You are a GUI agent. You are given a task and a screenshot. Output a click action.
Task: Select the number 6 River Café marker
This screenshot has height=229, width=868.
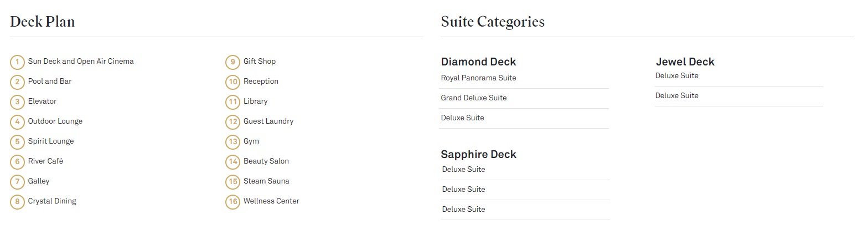pos(17,162)
